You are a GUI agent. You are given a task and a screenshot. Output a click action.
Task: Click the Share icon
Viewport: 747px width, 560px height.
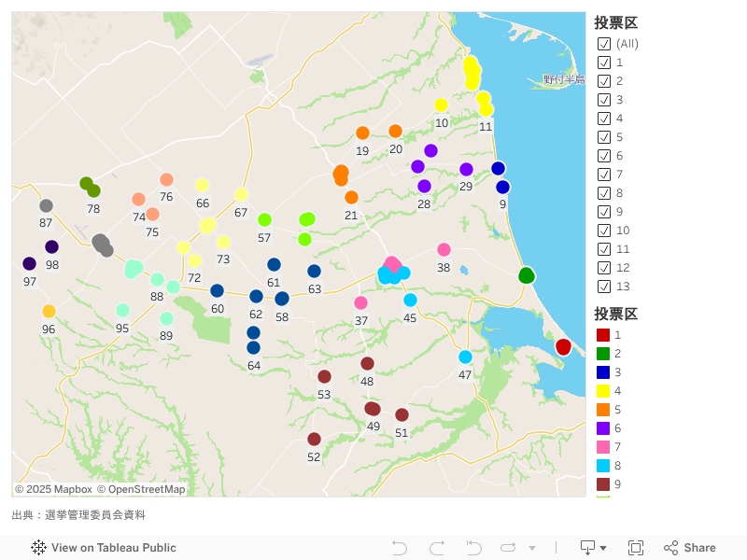click(x=670, y=548)
